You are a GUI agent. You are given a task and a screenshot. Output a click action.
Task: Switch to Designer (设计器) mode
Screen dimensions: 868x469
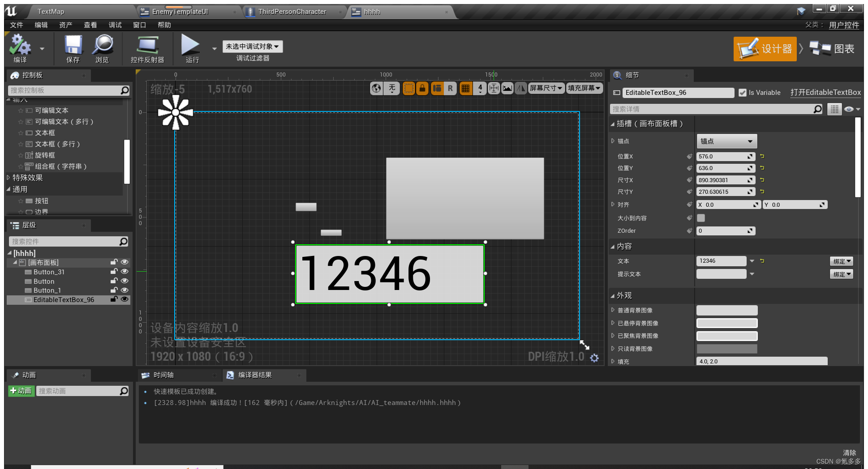(765, 49)
